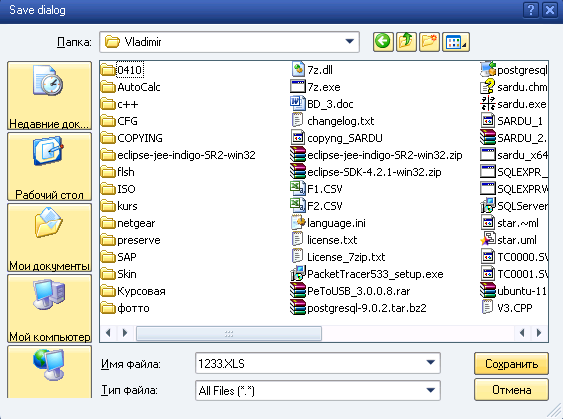The image size is (563, 419).
Task: Select star.uml file
Action: click(509, 240)
